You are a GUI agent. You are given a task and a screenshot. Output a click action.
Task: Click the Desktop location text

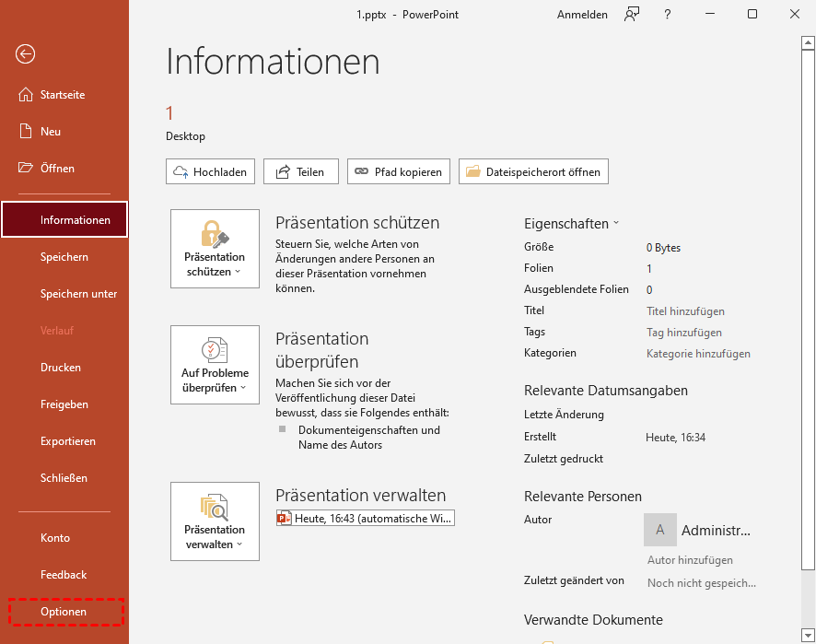coord(185,135)
